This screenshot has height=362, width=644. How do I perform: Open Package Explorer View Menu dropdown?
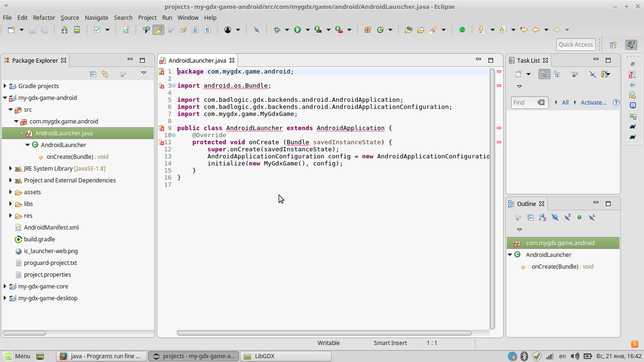[144, 73]
